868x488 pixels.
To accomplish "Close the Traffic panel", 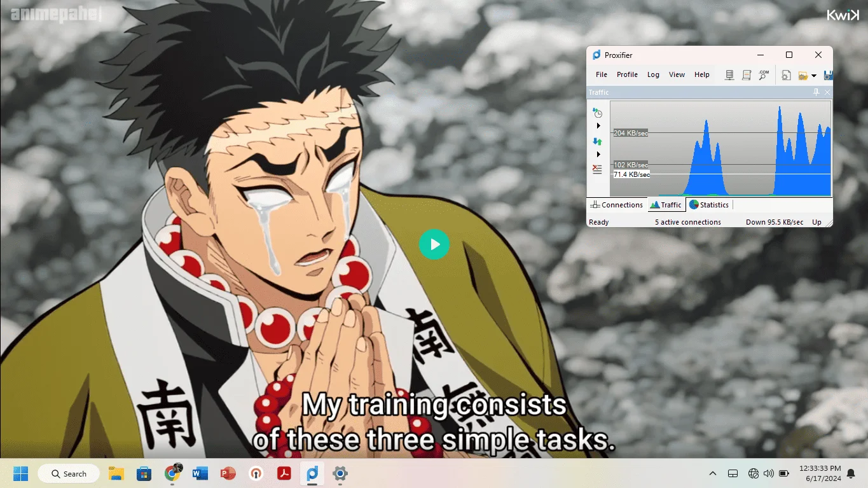I will coord(827,92).
